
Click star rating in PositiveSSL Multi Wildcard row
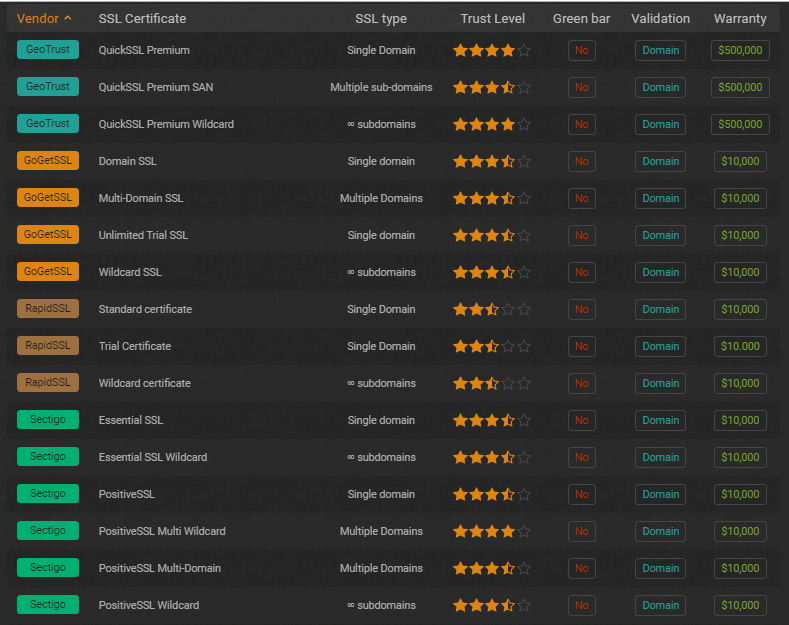coord(492,531)
